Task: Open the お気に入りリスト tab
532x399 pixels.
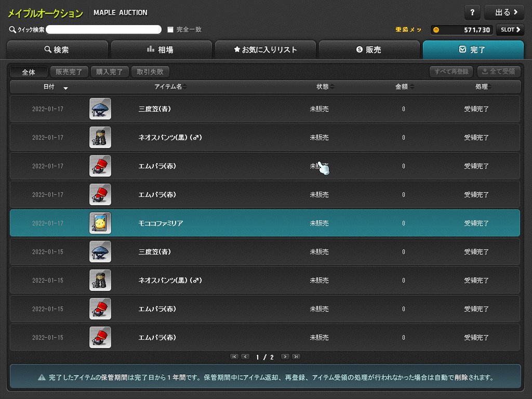Action: 265,49
